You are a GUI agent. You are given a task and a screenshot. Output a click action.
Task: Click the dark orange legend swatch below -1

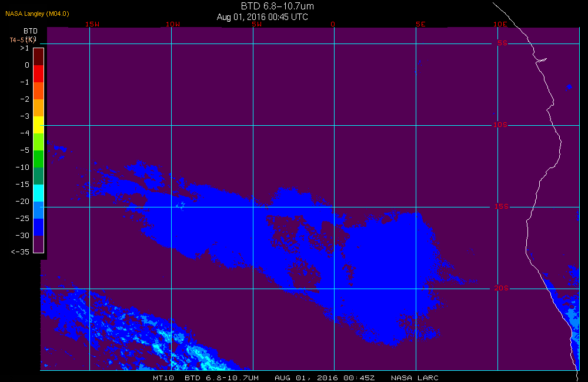(39, 91)
